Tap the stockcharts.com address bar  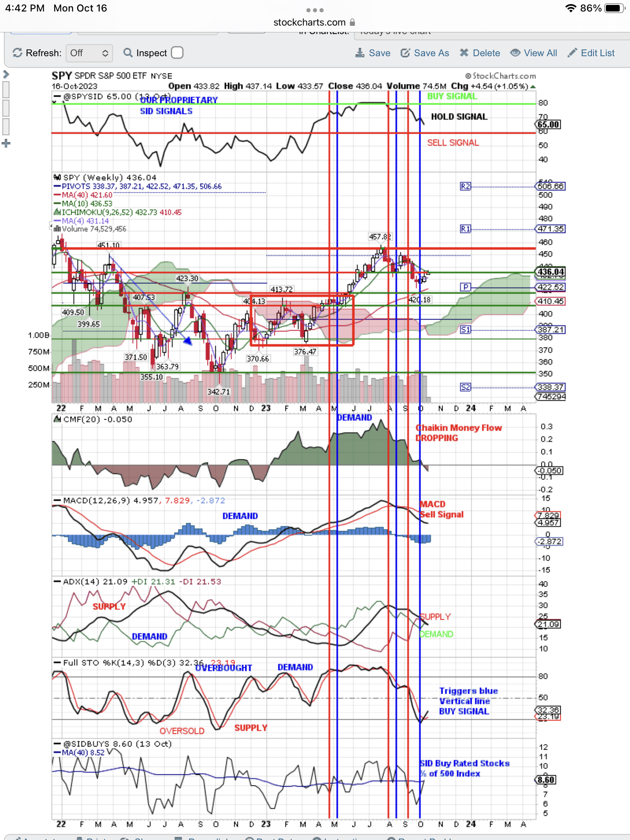point(315,22)
